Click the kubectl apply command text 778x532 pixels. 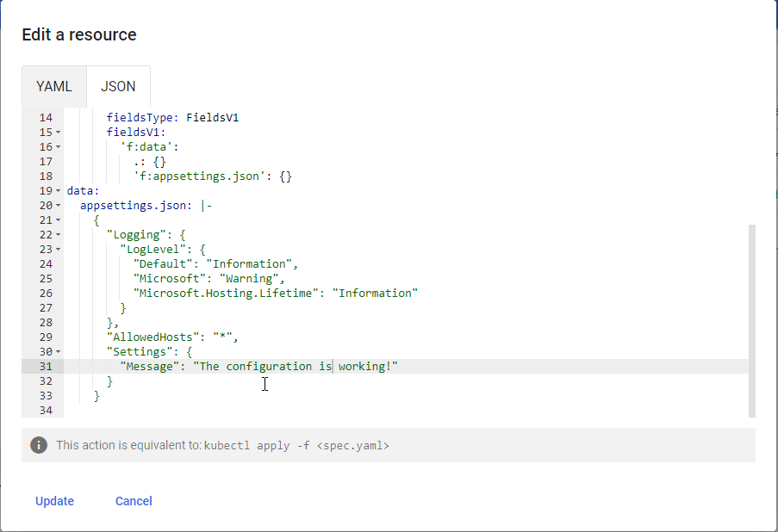296,446
